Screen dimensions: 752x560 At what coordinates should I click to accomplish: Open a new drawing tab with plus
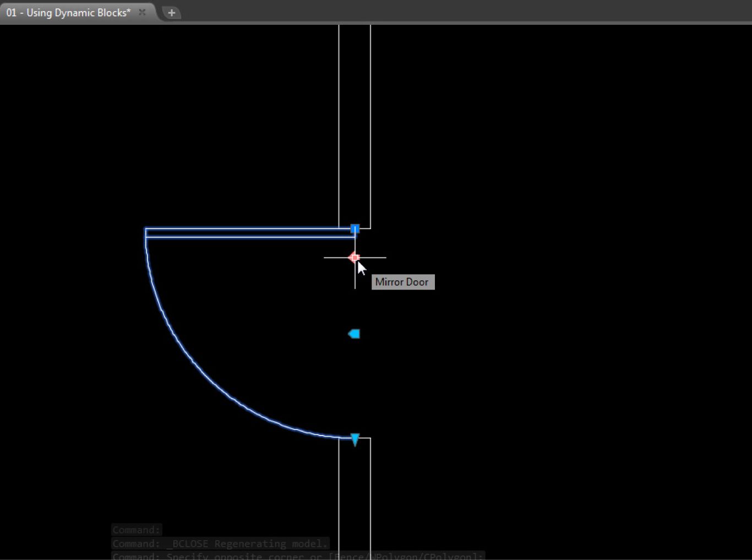pyautogui.click(x=171, y=13)
